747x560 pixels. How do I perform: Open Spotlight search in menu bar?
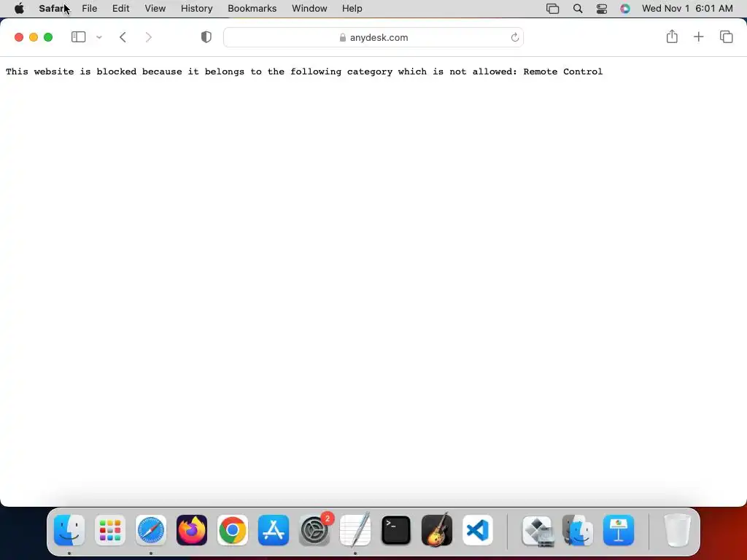click(578, 9)
